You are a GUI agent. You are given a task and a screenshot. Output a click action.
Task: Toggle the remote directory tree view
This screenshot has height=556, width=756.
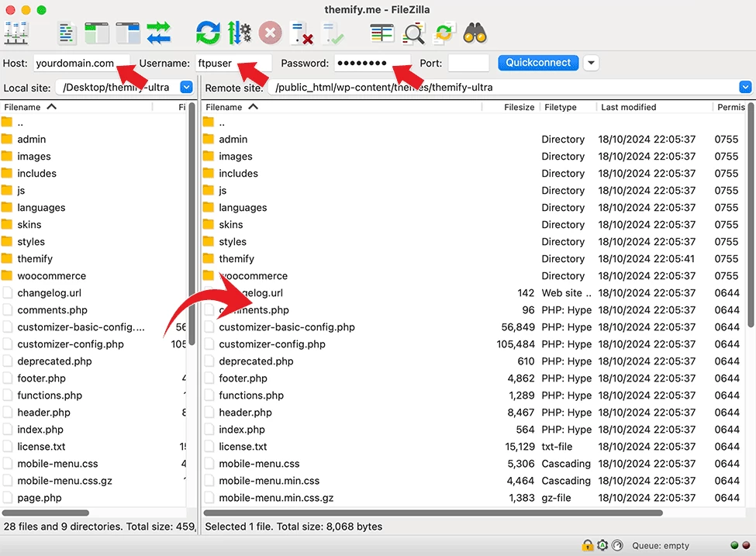[128, 33]
